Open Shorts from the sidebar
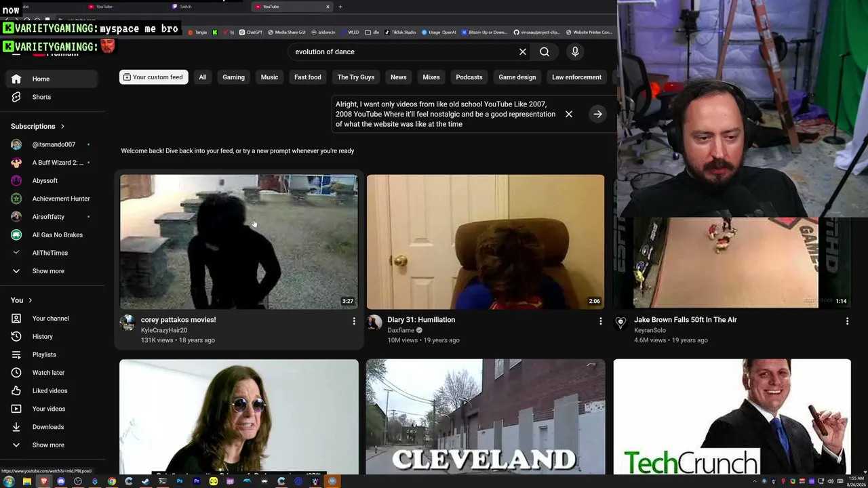Image resolution: width=868 pixels, height=488 pixels. tap(53, 97)
